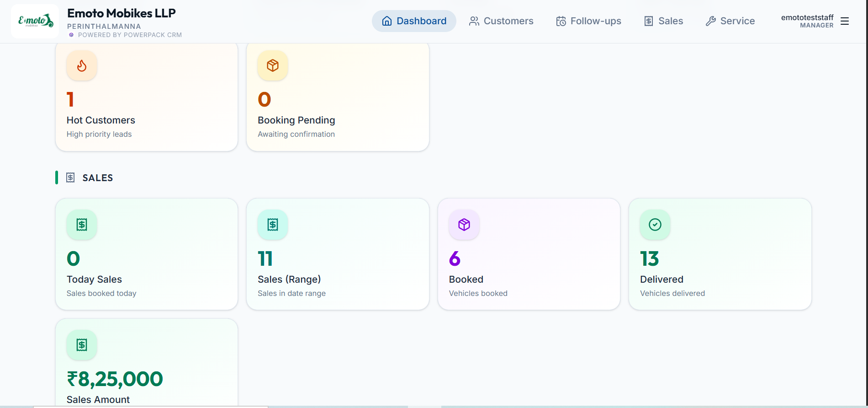
Task: Click the flame icon on Hot Customers card
Action: coord(82,65)
